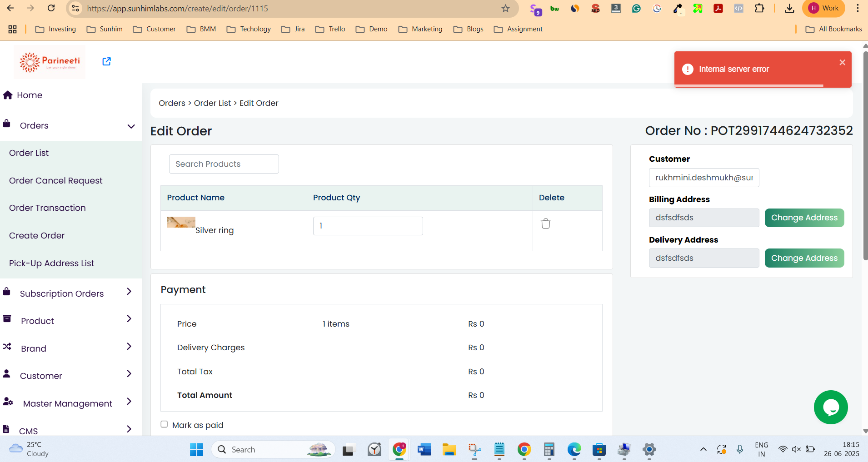Click the Home house icon in sidebar

tap(8, 95)
